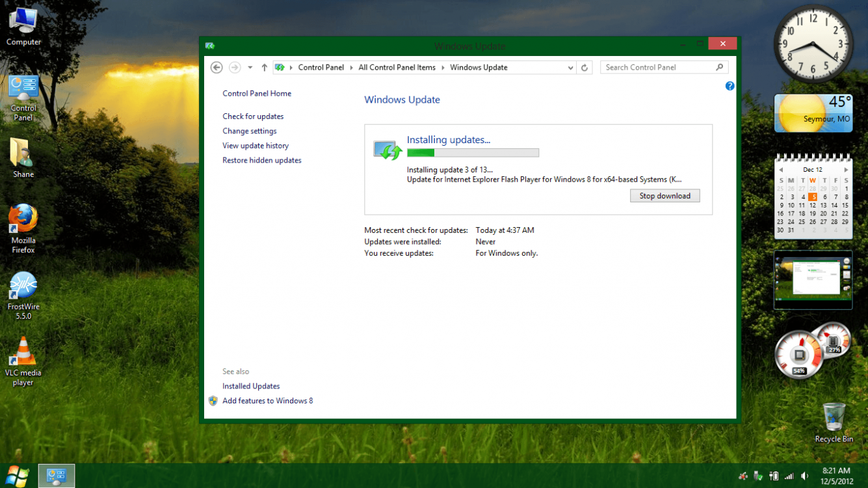Launch the FrostWire 5.5.0 shortcut
This screenshot has width=868, height=488.
pyautogui.click(x=23, y=296)
